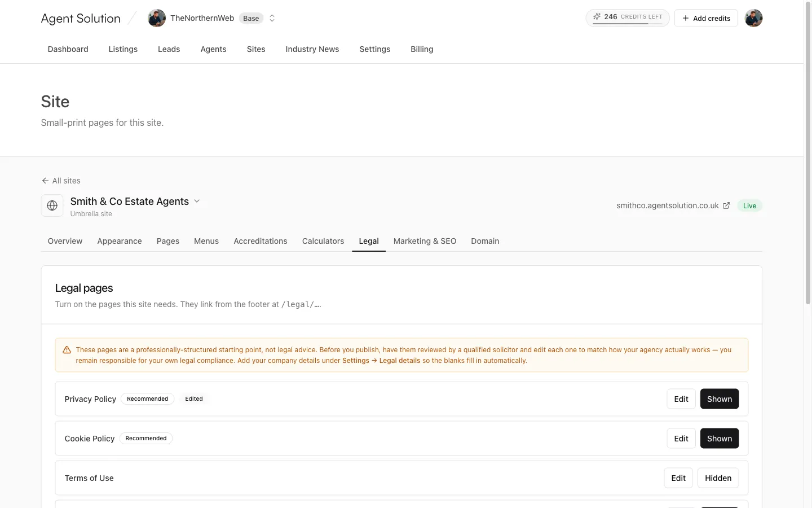Edit the Terms of Use page
Image resolution: width=812 pixels, height=508 pixels.
click(x=678, y=478)
